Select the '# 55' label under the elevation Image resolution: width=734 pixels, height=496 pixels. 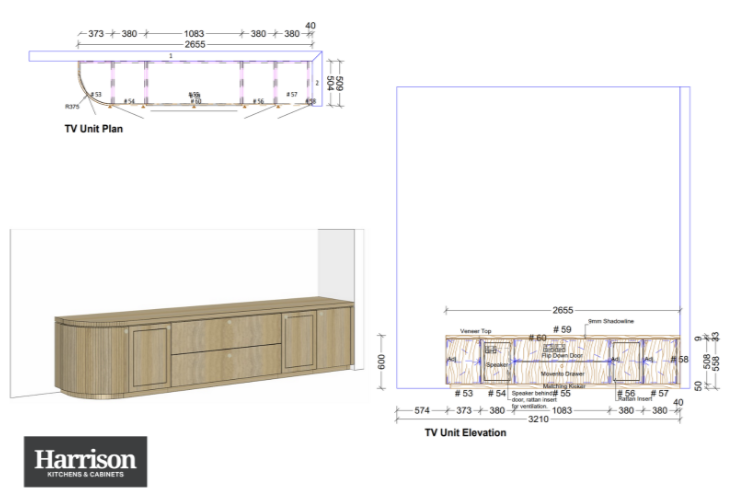click(x=562, y=394)
